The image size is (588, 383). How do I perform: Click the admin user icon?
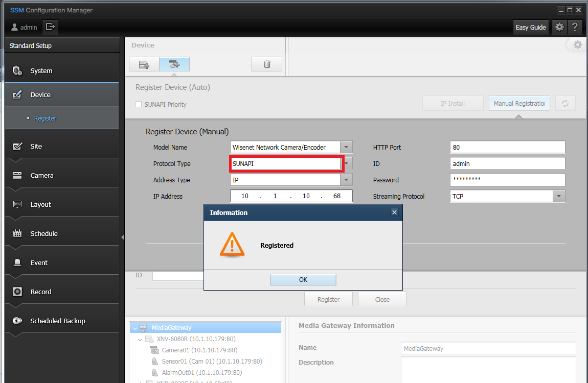click(x=15, y=27)
